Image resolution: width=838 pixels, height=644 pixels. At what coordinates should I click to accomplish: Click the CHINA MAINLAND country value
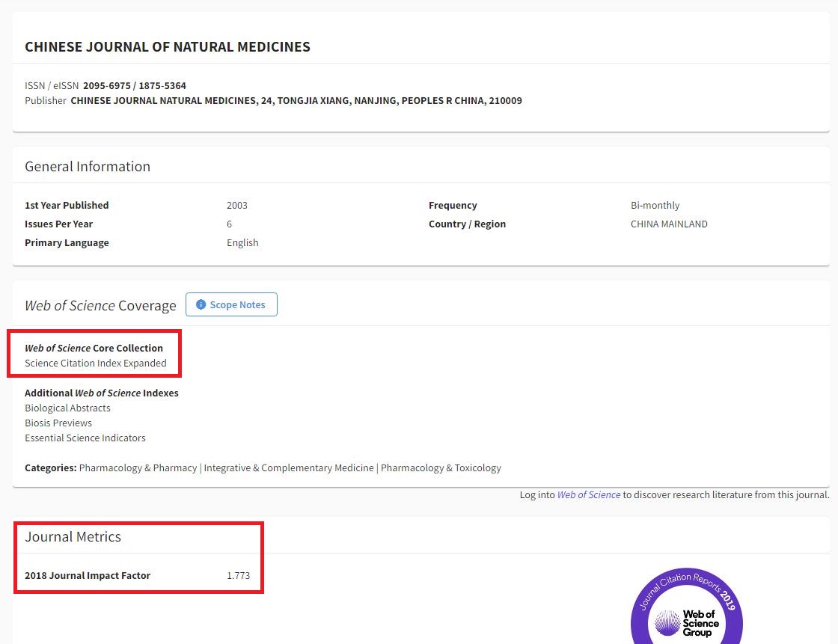pos(669,224)
